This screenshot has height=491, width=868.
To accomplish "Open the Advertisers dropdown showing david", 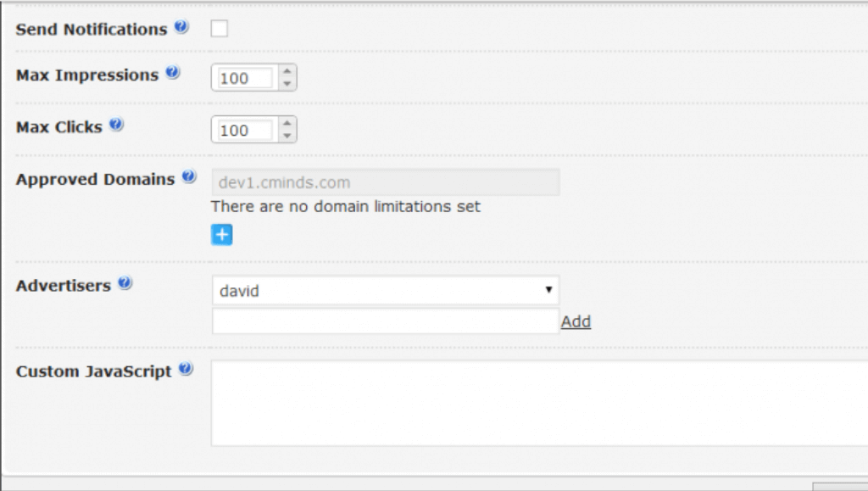I will click(x=385, y=291).
